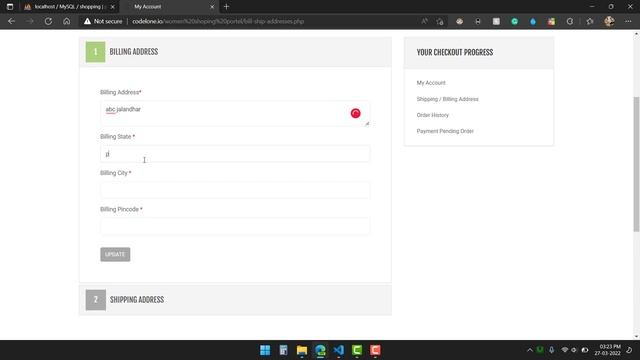Open File Explorer from the taskbar

pos(302,350)
